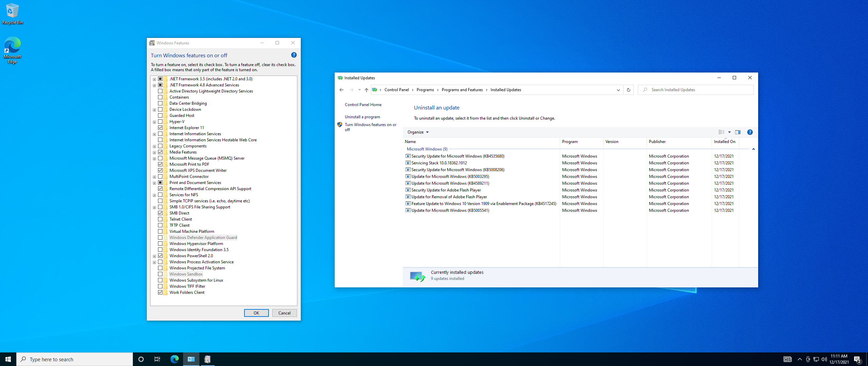Click the forward arrow in Installed Updates

pyautogui.click(x=351, y=90)
